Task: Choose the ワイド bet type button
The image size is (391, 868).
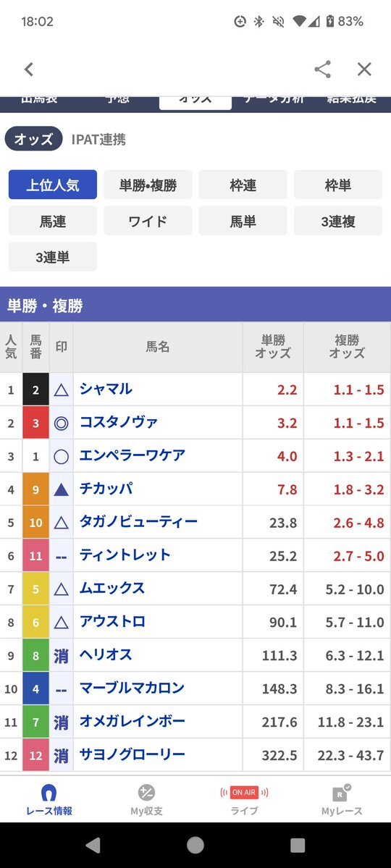Action: [x=148, y=221]
